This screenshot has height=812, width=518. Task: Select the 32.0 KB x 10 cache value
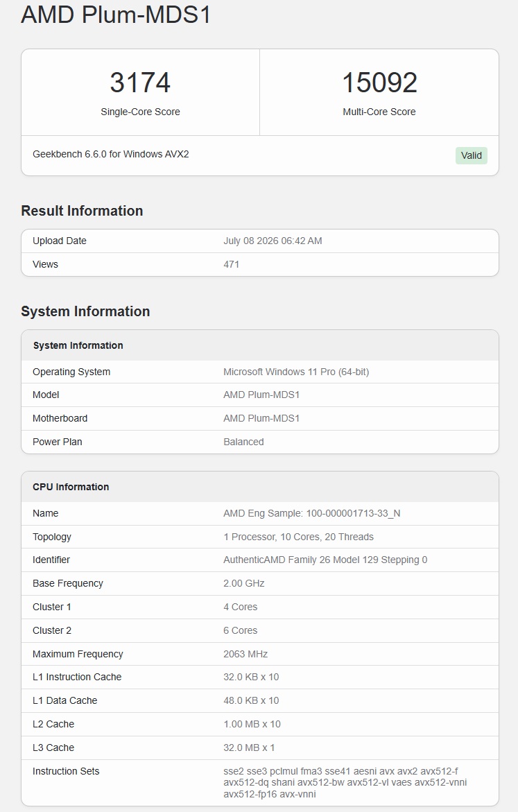251,677
